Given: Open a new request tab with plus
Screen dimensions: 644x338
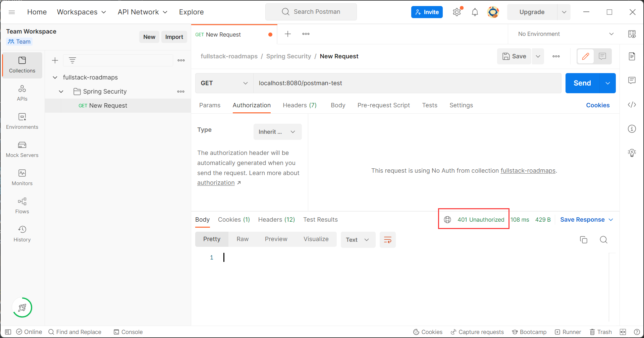Looking at the screenshot, I should [x=288, y=34].
